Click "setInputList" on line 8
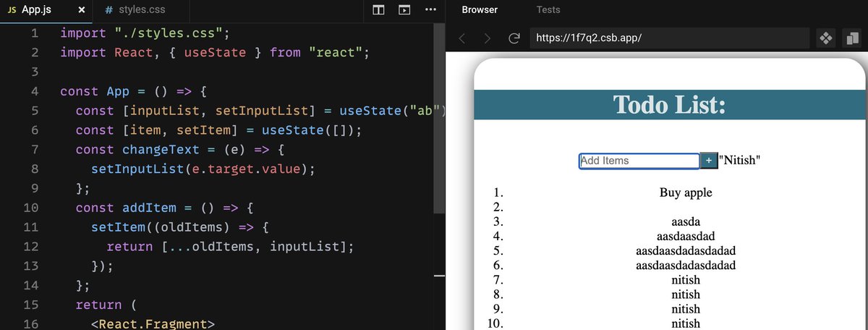868x330 pixels. pyautogui.click(x=137, y=169)
